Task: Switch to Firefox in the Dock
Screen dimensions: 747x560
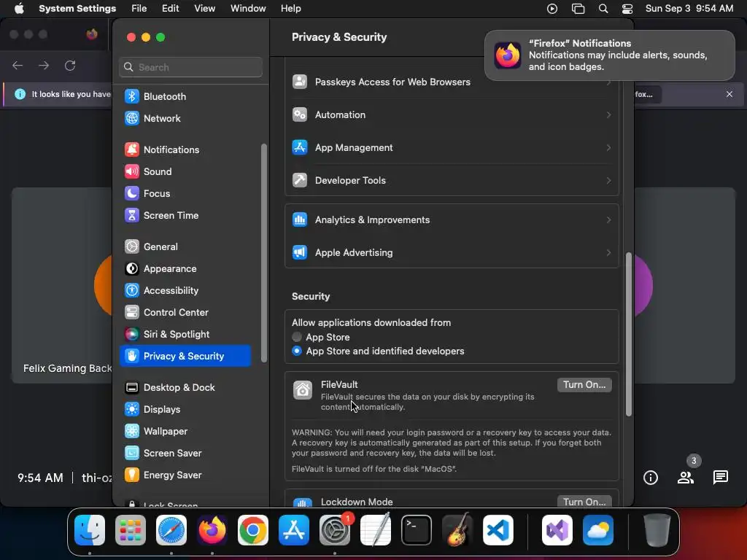Action: click(x=212, y=530)
